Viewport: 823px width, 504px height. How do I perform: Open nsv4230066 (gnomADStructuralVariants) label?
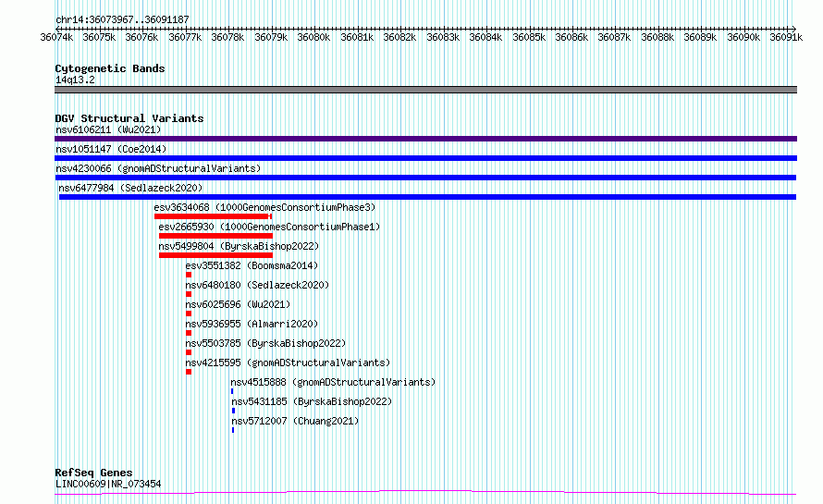pyautogui.click(x=158, y=168)
